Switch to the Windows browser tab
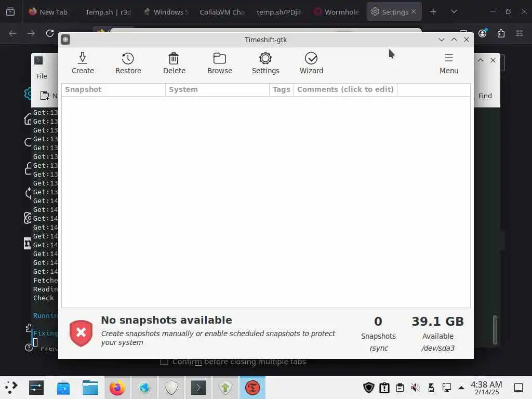 (x=167, y=12)
